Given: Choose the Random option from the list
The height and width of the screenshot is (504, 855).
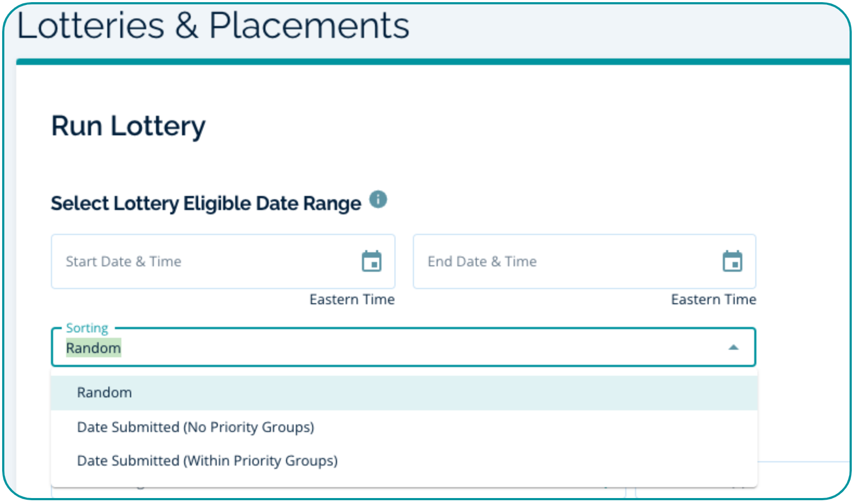Looking at the screenshot, I should [105, 392].
